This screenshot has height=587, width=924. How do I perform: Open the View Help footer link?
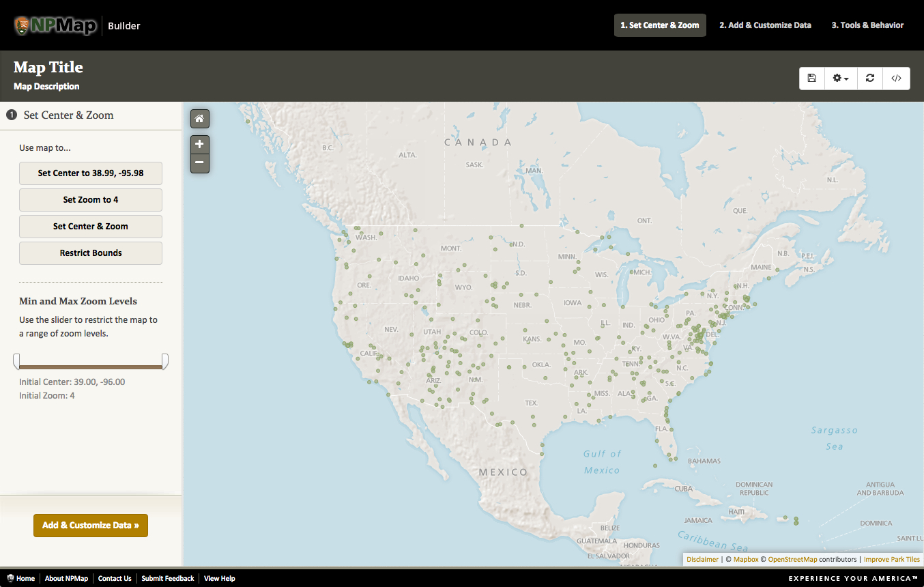pos(220,579)
